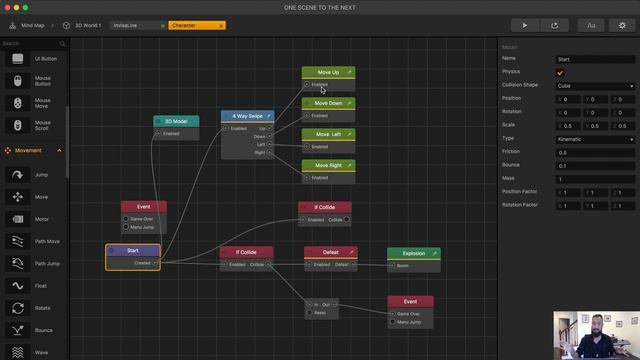Select the lower-left If Collide node header
The image size is (640, 360).
tap(246, 252)
